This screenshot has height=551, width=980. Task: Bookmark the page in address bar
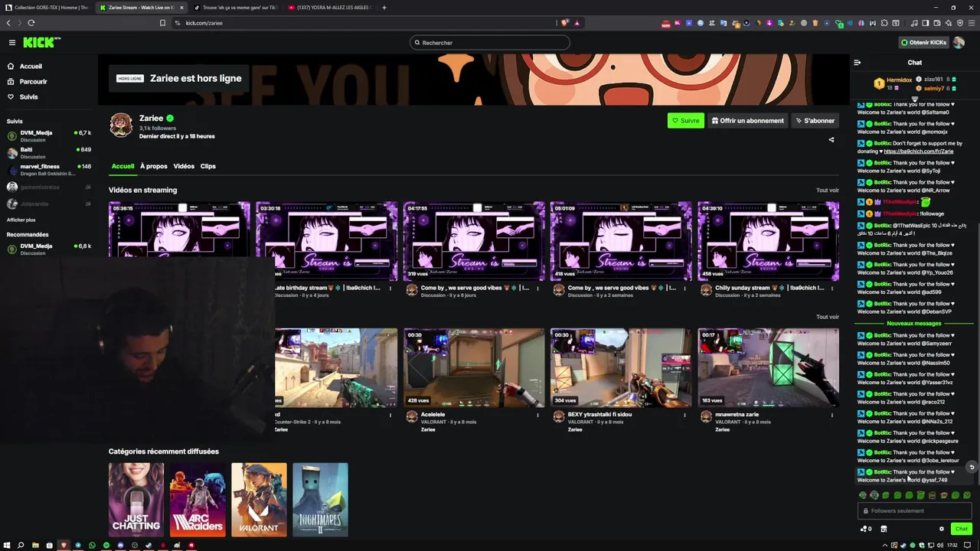(x=162, y=23)
